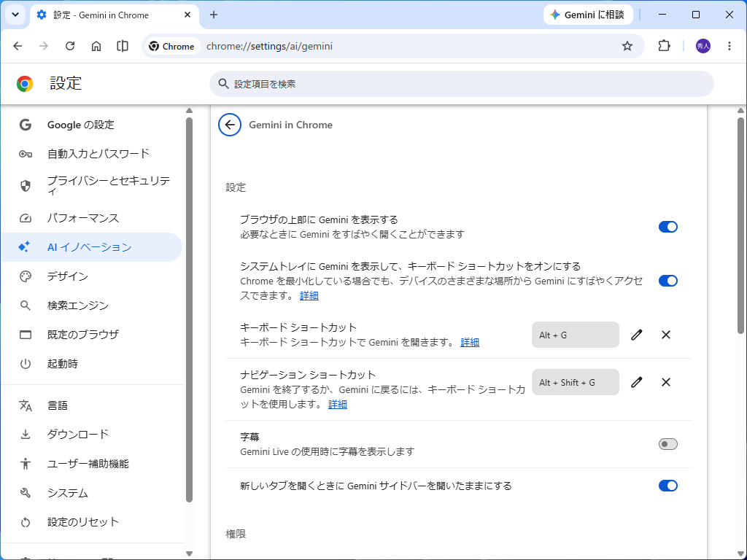
Task: Click the sidebar scrollbar up arrow
Action: (189, 111)
